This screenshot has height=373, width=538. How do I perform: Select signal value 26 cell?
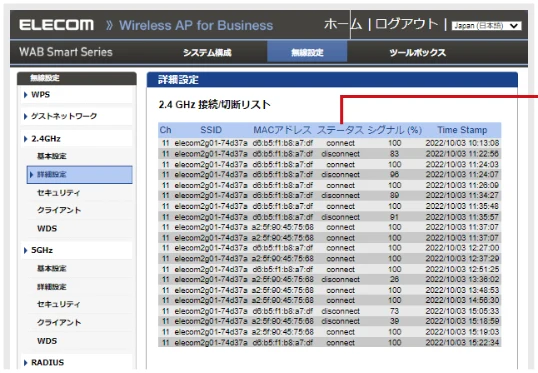pos(394,279)
